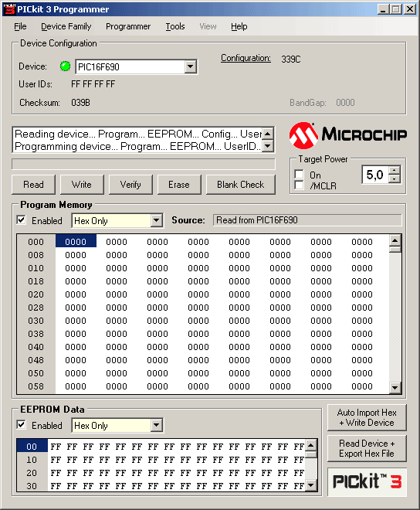
Task: Select the highlighted 0000 cell at address 000
Action: 76,242
